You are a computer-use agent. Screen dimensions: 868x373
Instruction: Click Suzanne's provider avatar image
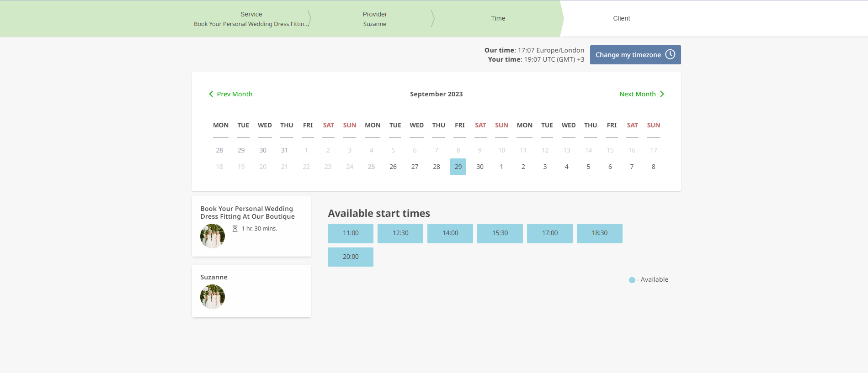pos(213,297)
